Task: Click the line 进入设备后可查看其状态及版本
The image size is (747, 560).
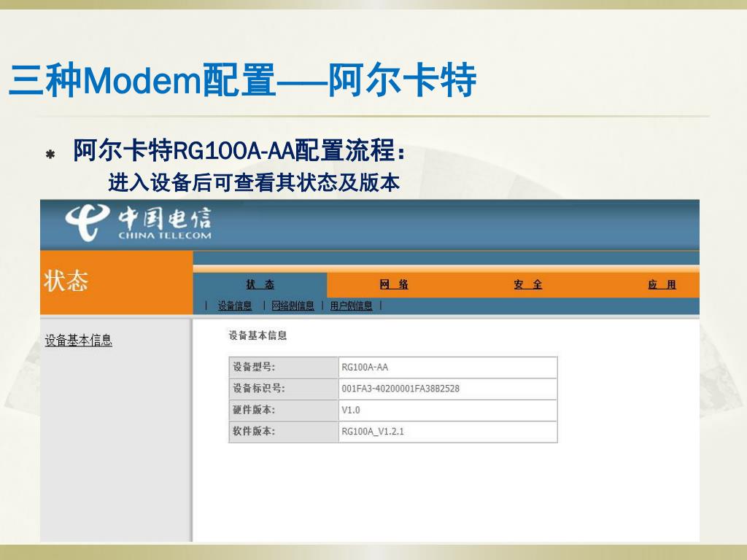Action: [254, 183]
